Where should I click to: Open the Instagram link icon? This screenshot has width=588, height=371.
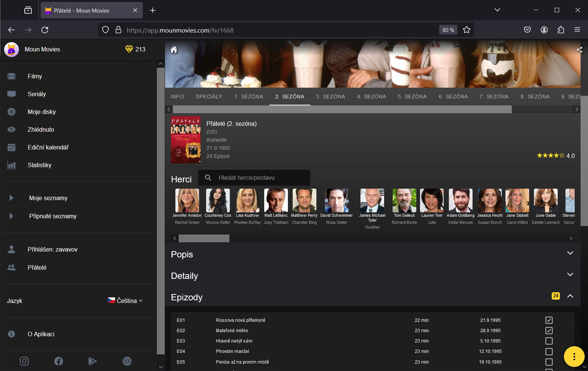pos(24,361)
